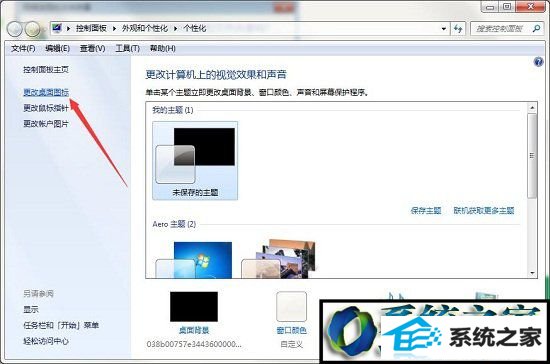This screenshot has height=364, width=550.
Task: Click the refresh icon beside address bar
Action: tap(458, 29)
